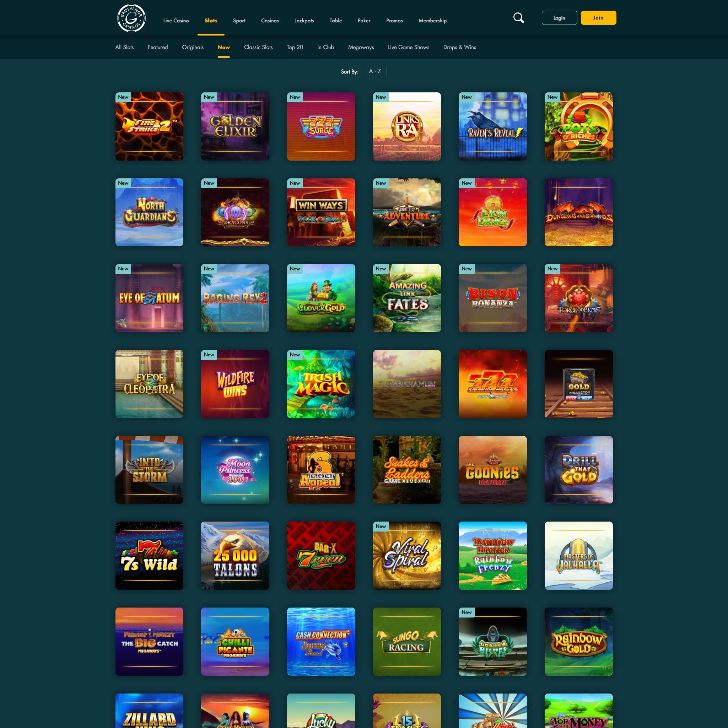Launch Raven's Reveal game tile
The width and height of the screenshot is (728, 728).
tap(492, 126)
